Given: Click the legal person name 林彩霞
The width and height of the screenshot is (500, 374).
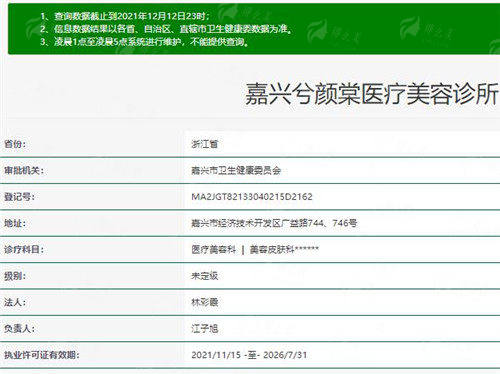Looking at the screenshot, I should (205, 302).
